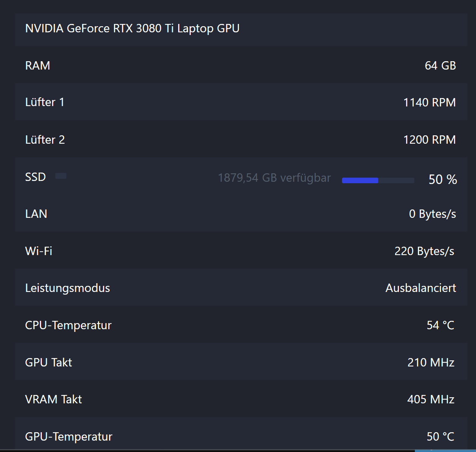Click the 210 MHz GPU Takt value
The width and height of the screenshot is (476, 452).
tap(431, 362)
